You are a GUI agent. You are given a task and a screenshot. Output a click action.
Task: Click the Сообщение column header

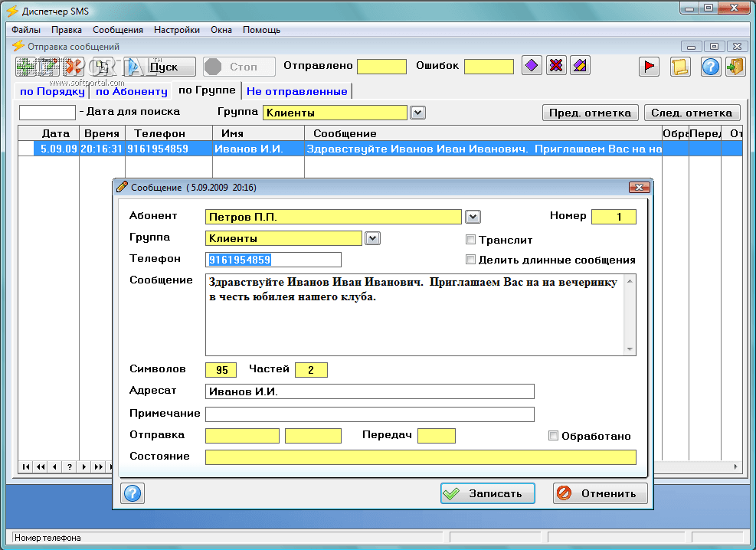coord(483,133)
